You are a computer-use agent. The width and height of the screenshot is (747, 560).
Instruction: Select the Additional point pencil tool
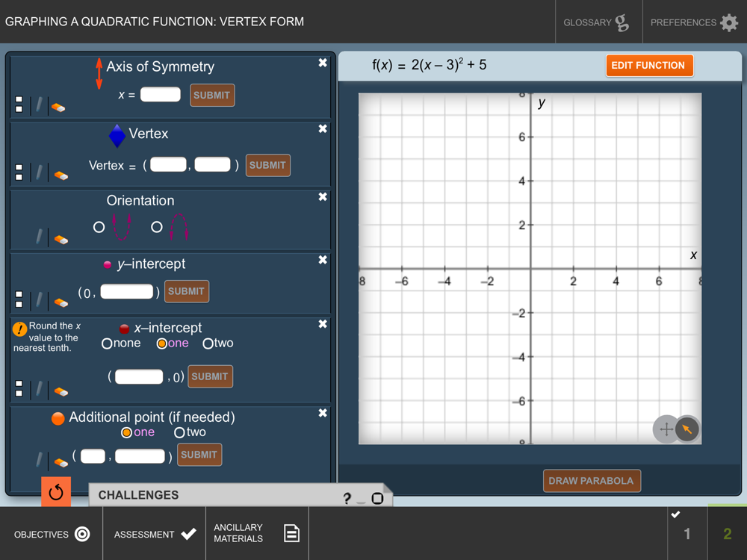[39, 459]
